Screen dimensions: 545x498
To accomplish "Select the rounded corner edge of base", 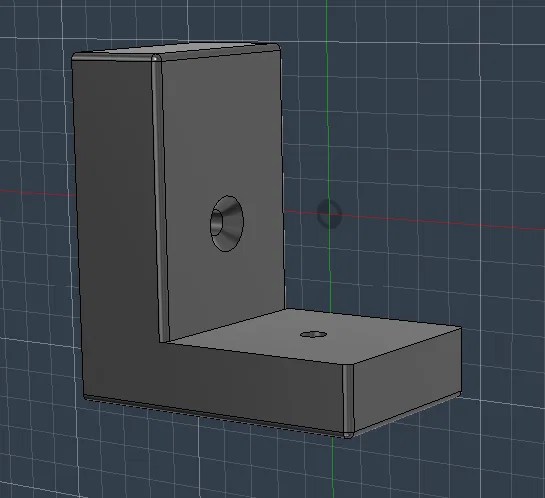I will (348, 399).
